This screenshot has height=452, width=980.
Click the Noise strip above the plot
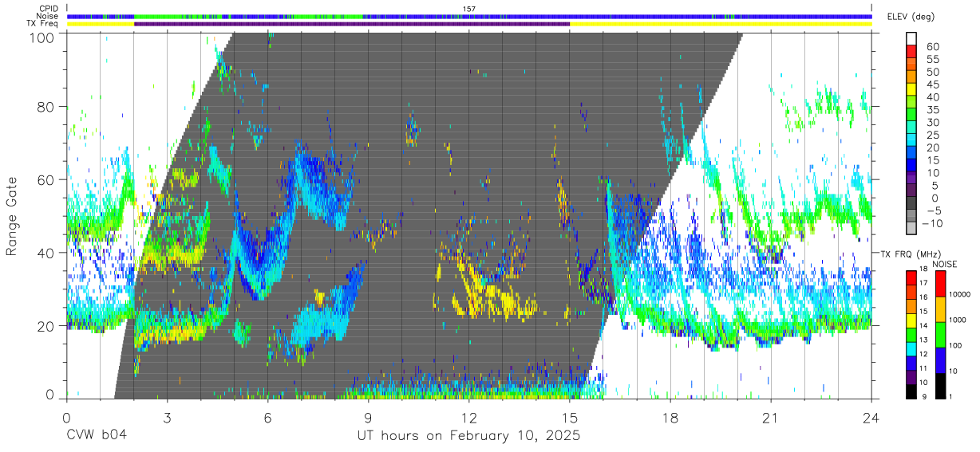point(469,16)
